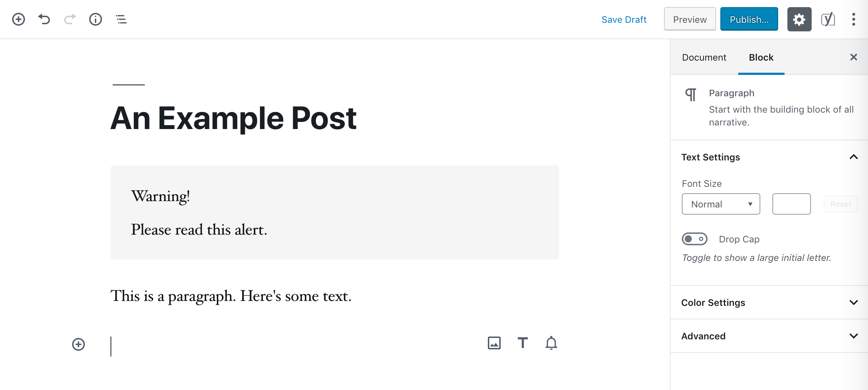Click the Add block icon in top toolbar

[x=19, y=19]
